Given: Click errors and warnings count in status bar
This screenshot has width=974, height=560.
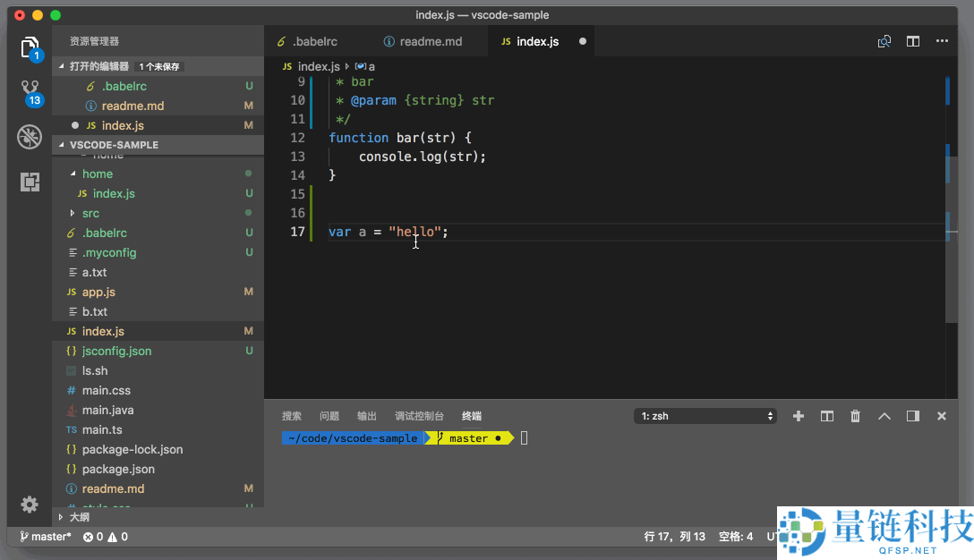Looking at the screenshot, I should pos(106,537).
